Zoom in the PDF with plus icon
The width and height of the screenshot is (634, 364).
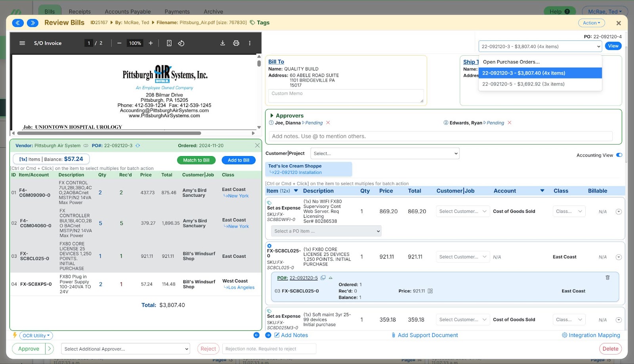151,43
